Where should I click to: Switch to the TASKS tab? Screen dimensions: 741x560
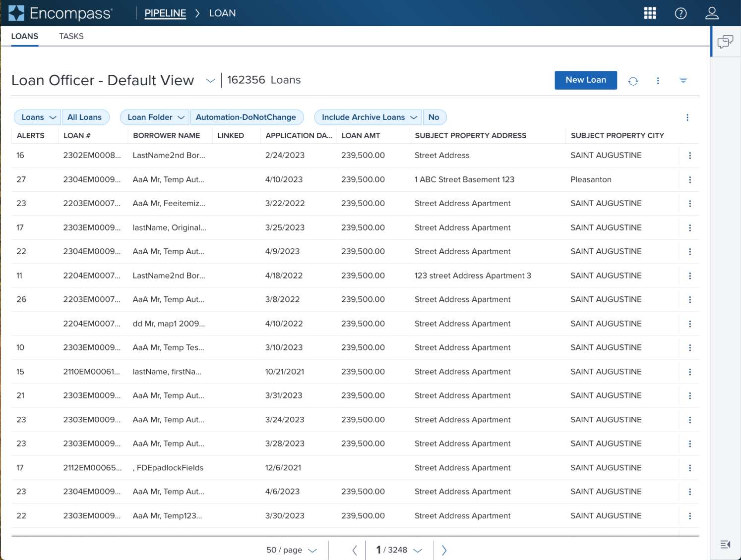pyautogui.click(x=71, y=36)
